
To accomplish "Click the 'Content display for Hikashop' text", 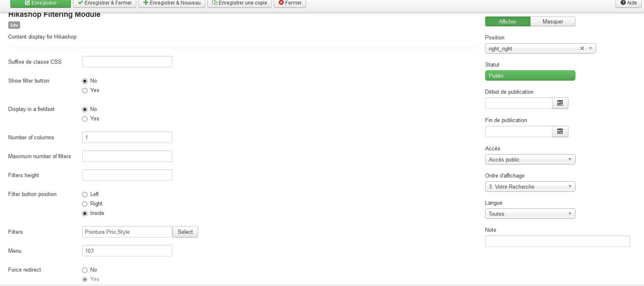I will tap(42, 37).
